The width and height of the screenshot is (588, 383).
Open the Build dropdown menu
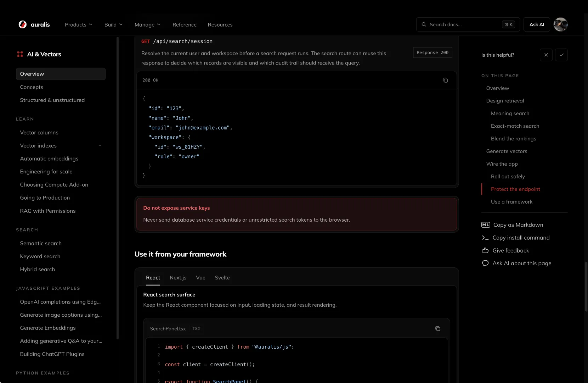(113, 24)
